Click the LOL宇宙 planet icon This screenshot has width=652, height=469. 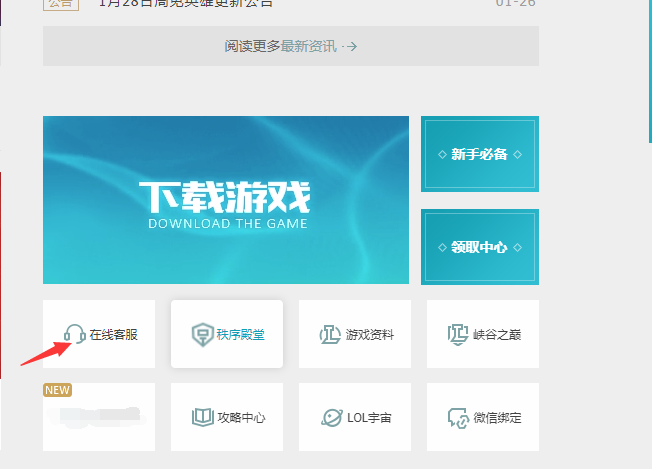pyautogui.click(x=332, y=417)
